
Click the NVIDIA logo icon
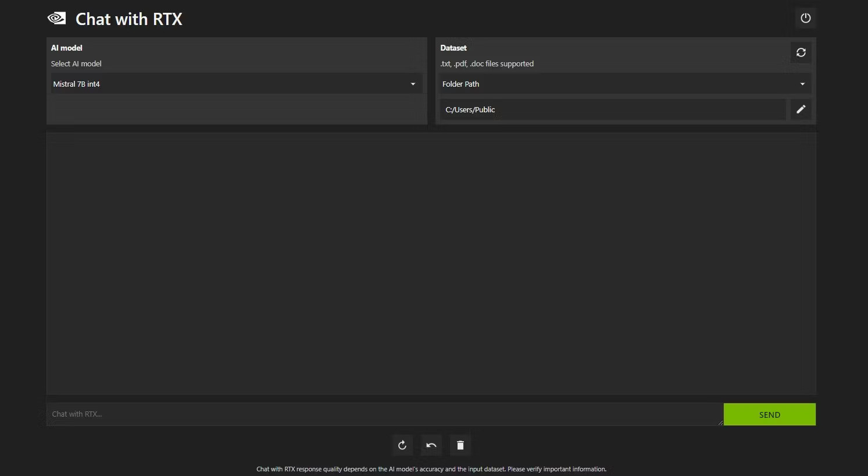point(56,18)
